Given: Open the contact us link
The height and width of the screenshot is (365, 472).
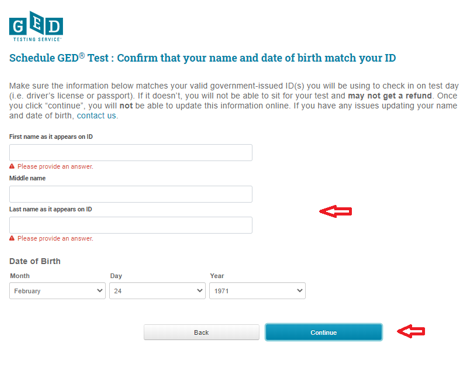Looking at the screenshot, I should (96, 116).
